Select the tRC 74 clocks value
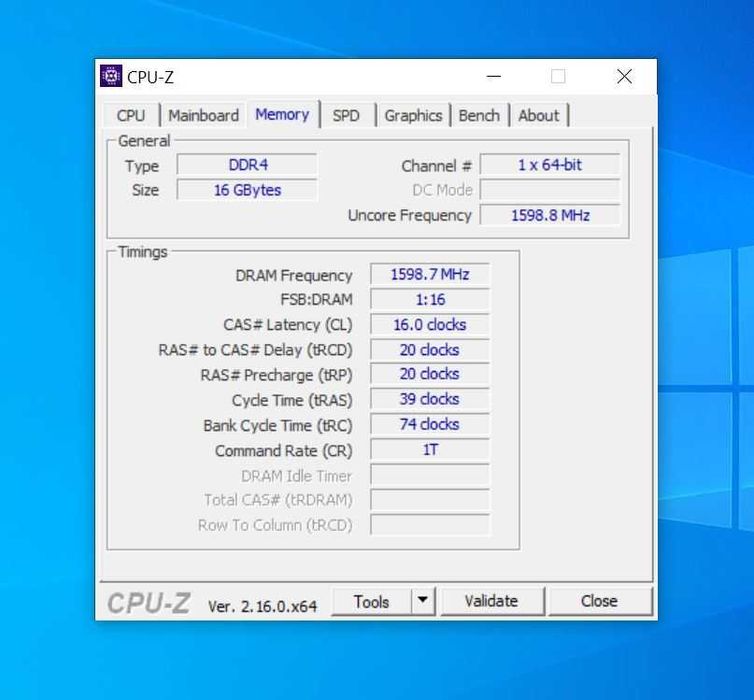 pos(430,424)
